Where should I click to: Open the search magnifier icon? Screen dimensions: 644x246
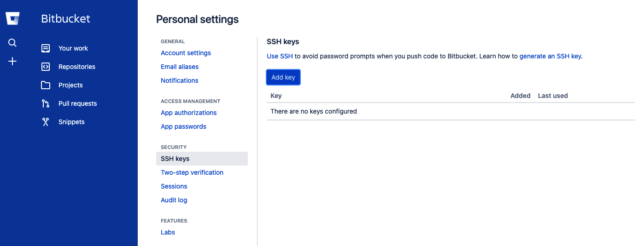coord(12,43)
